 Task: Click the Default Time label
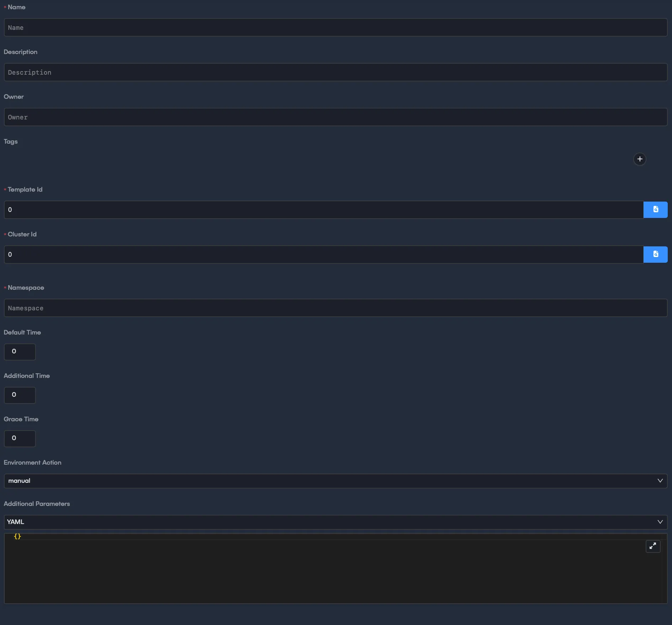[x=22, y=332]
